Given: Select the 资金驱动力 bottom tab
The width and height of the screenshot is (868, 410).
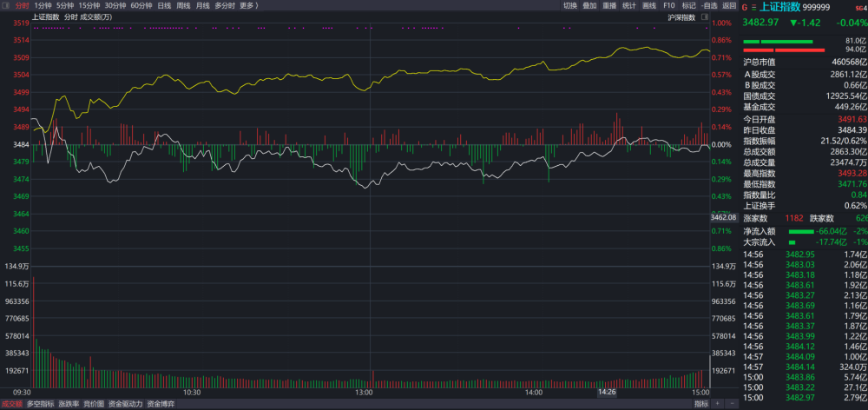Looking at the screenshot, I should tap(126, 404).
